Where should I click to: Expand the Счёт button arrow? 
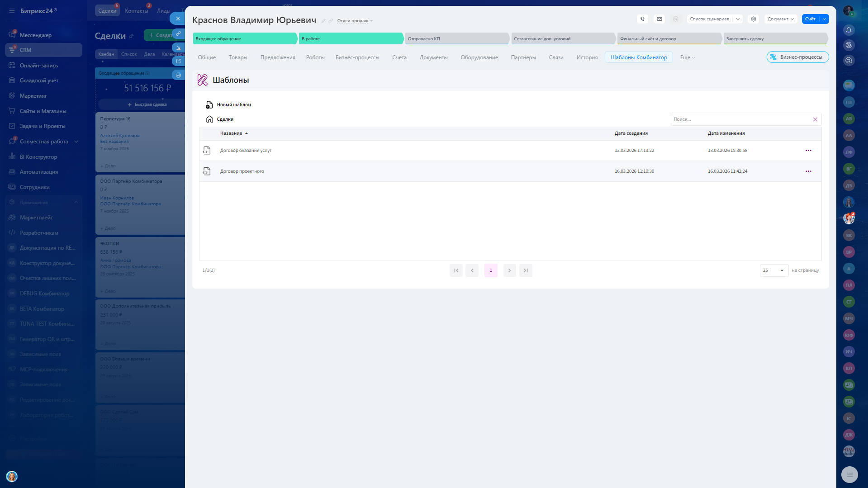point(825,19)
